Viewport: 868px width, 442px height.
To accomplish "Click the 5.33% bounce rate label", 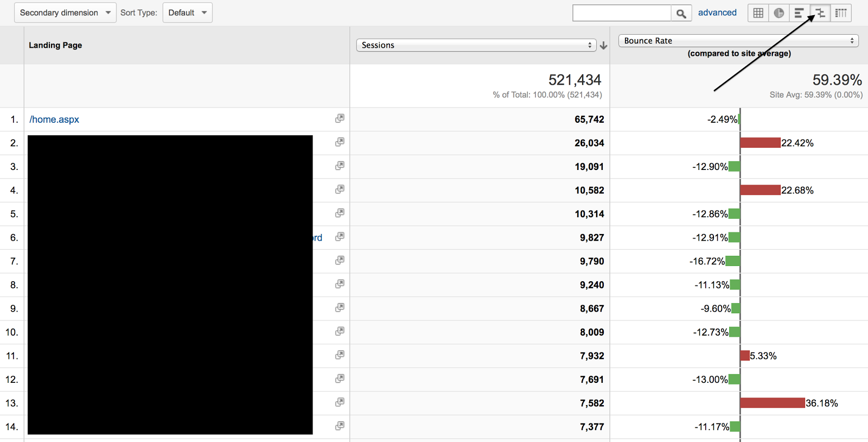I will tap(763, 356).
